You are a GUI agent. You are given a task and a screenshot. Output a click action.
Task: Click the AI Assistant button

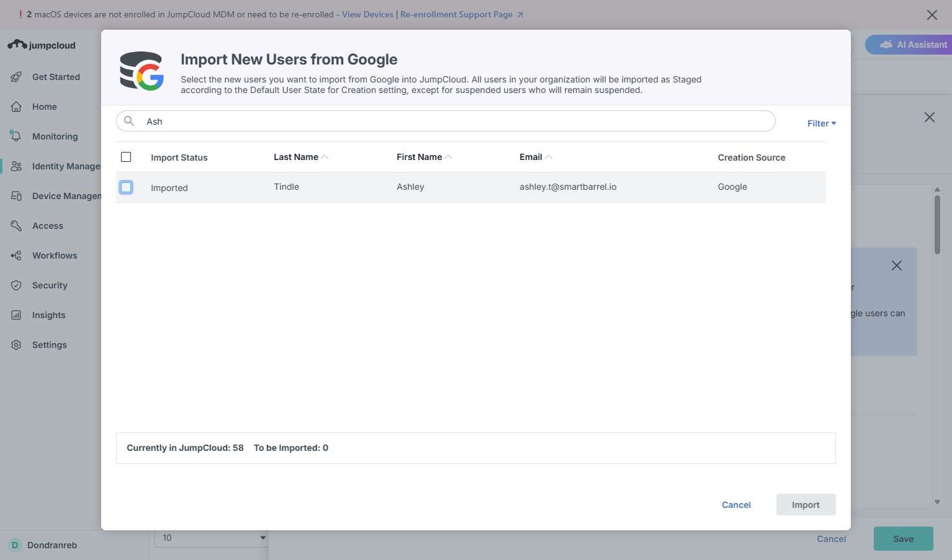click(909, 45)
